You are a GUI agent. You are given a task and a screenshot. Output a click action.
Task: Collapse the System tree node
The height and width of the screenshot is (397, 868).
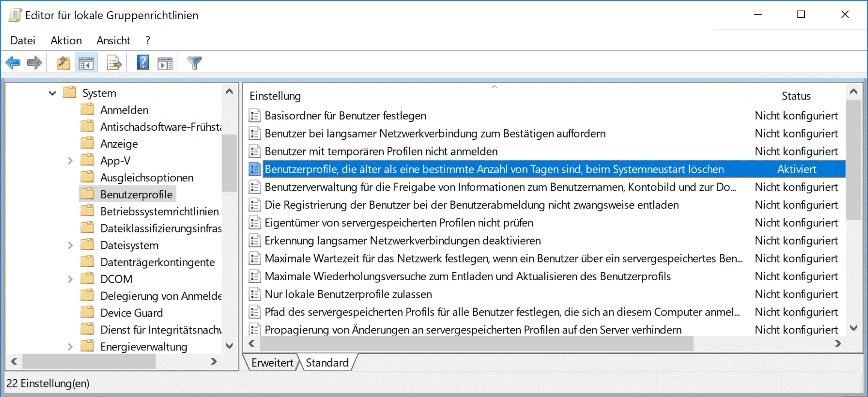[x=52, y=93]
